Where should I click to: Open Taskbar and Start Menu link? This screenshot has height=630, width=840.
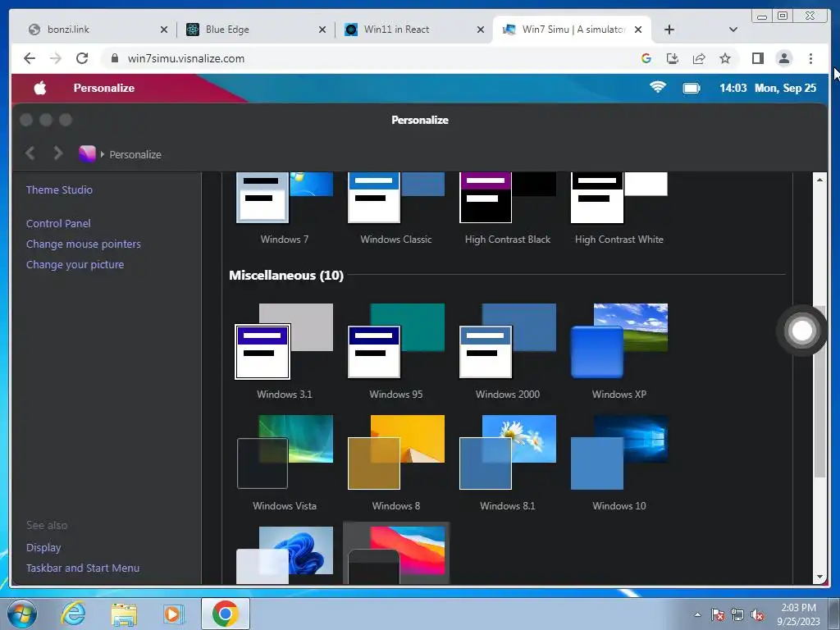point(83,568)
